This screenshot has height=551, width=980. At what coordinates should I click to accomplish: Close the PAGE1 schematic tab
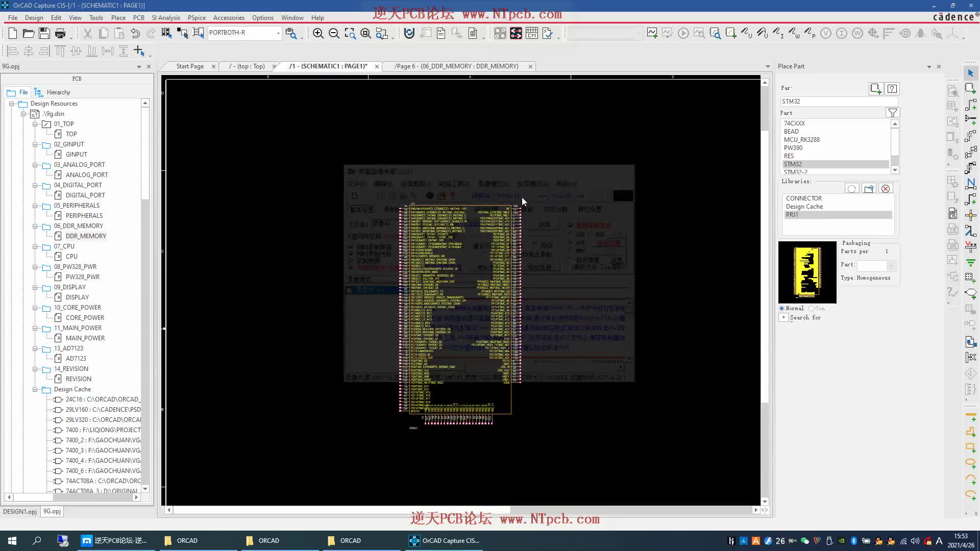[x=377, y=66]
